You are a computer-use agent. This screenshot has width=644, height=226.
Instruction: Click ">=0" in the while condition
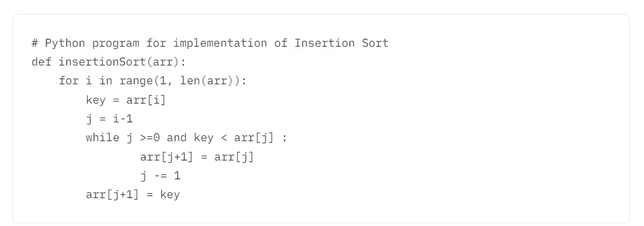[x=150, y=138]
